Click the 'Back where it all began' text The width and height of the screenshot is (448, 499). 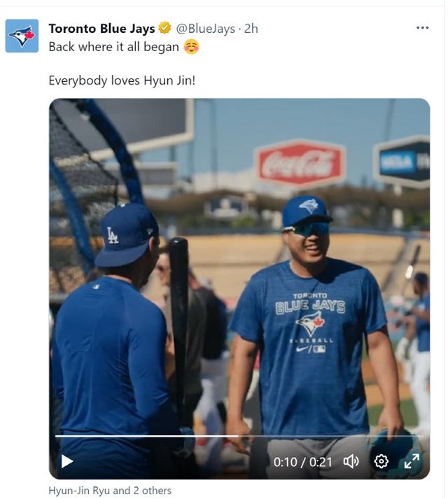point(113,47)
